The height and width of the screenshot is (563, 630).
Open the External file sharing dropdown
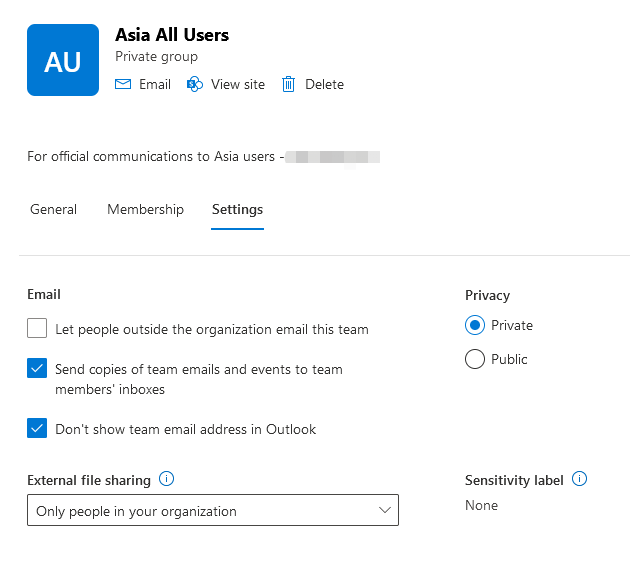(212, 511)
